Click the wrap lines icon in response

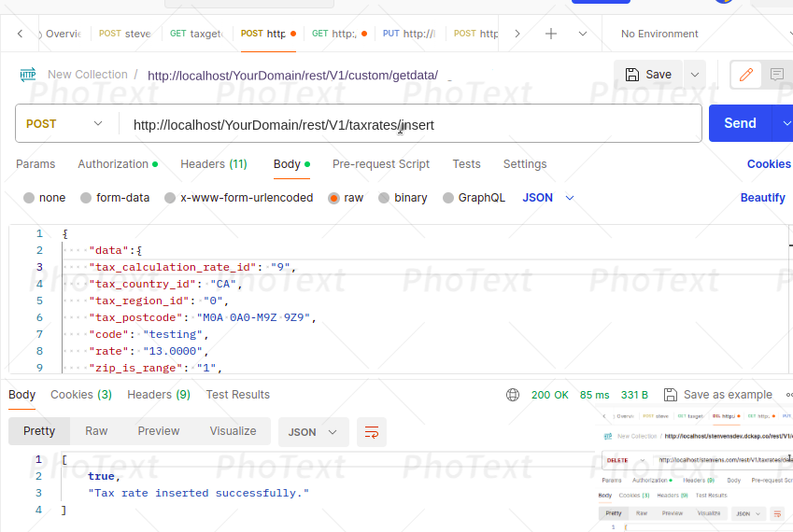372,432
